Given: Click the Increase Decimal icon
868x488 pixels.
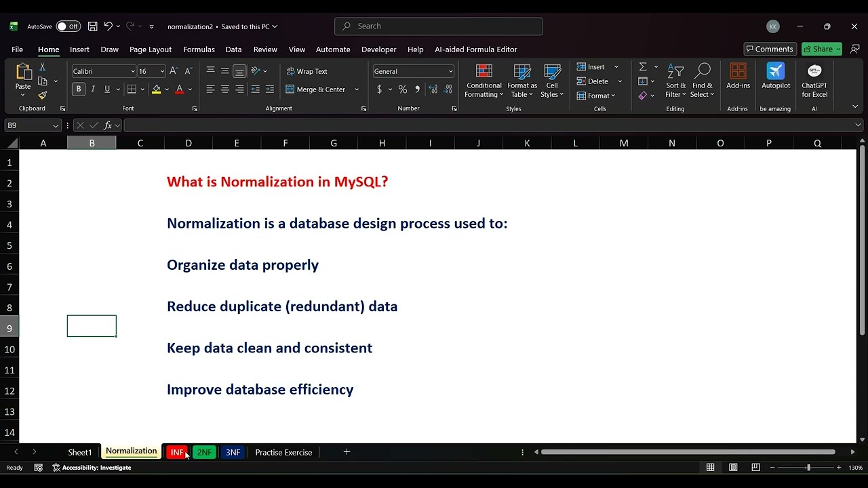Looking at the screenshot, I should 433,89.
